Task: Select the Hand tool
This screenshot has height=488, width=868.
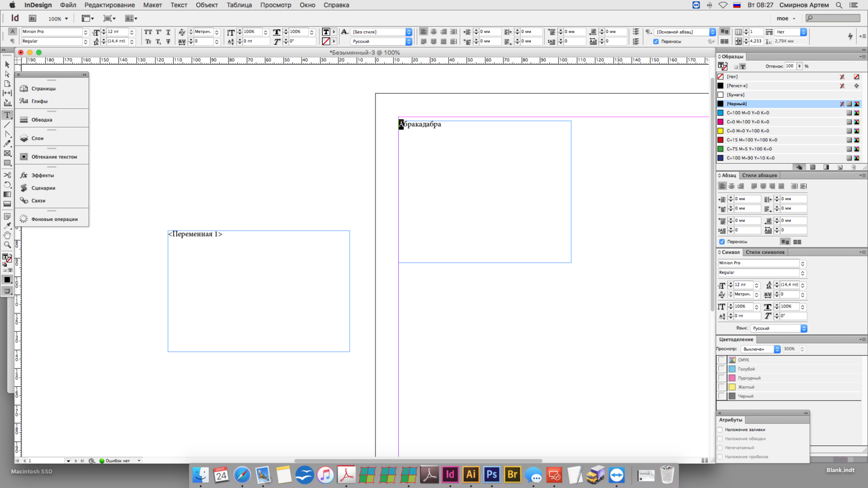Action: click(8, 235)
